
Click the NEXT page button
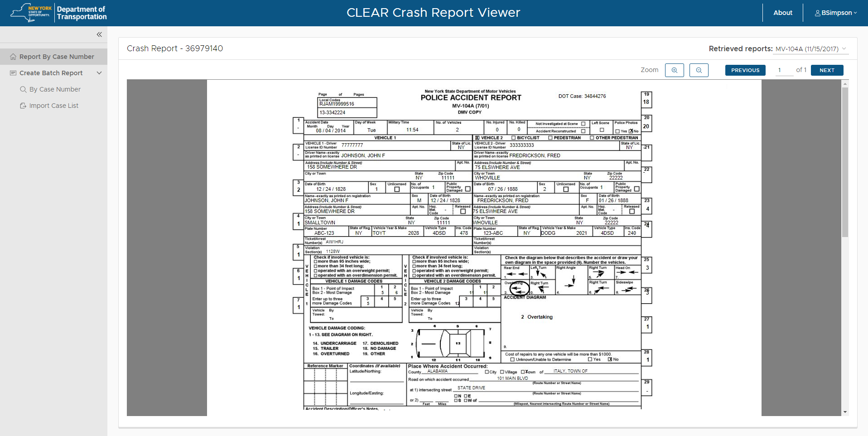pyautogui.click(x=827, y=70)
